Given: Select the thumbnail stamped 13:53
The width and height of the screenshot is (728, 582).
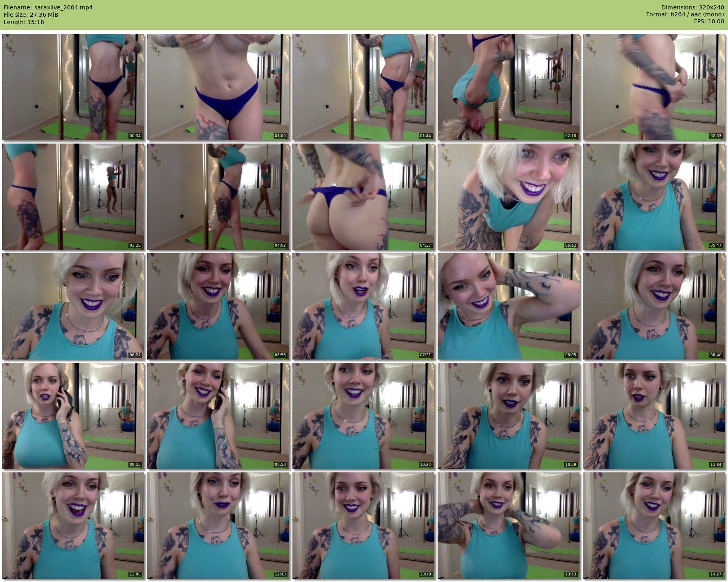Looking at the screenshot, I should pos(509,526).
